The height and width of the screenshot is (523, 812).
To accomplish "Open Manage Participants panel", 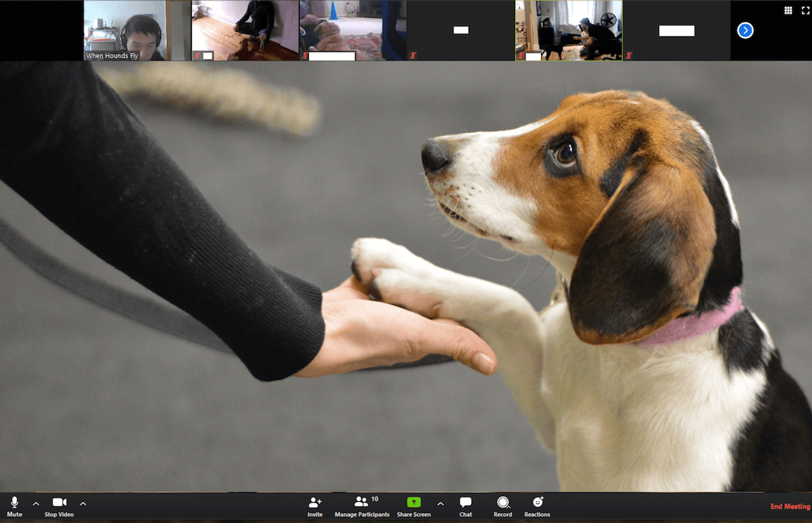I will 362,506.
